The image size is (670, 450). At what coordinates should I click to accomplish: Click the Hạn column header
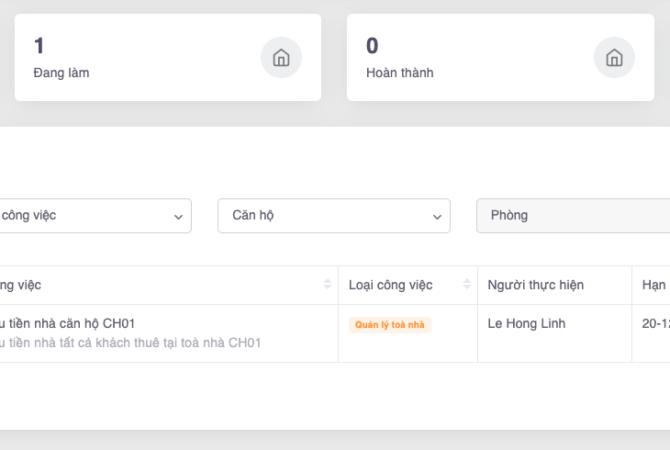(x=653, y=285)
